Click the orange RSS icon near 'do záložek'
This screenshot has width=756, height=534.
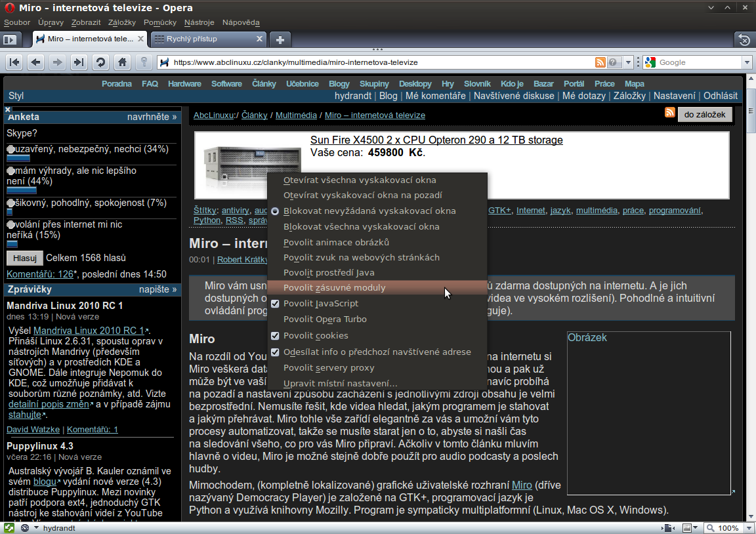669,113
